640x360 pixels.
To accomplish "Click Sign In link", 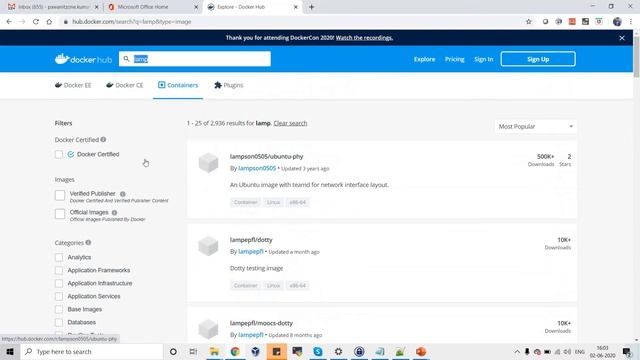I will click(484, 59).
